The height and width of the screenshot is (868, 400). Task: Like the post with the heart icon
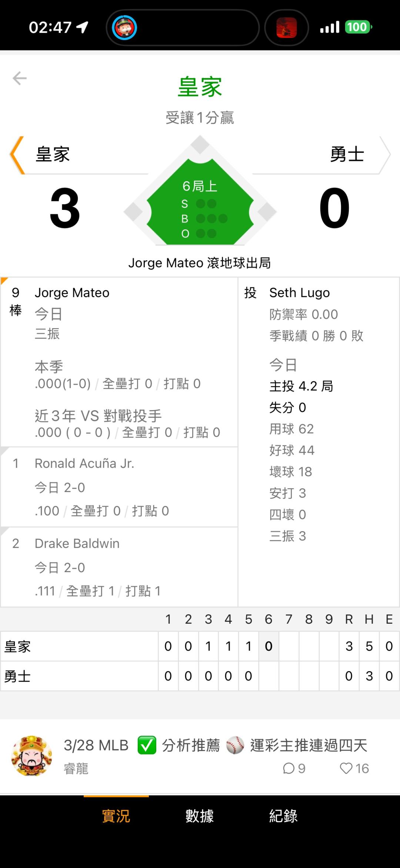[346, 769]
